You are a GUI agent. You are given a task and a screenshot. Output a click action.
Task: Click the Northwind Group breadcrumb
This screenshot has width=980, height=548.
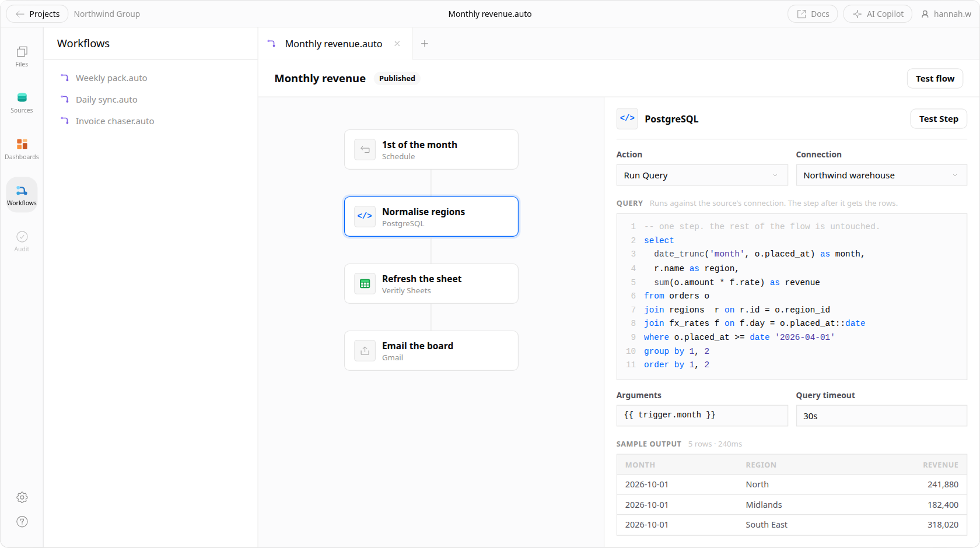pyautogui.click(x=107, y=14)
